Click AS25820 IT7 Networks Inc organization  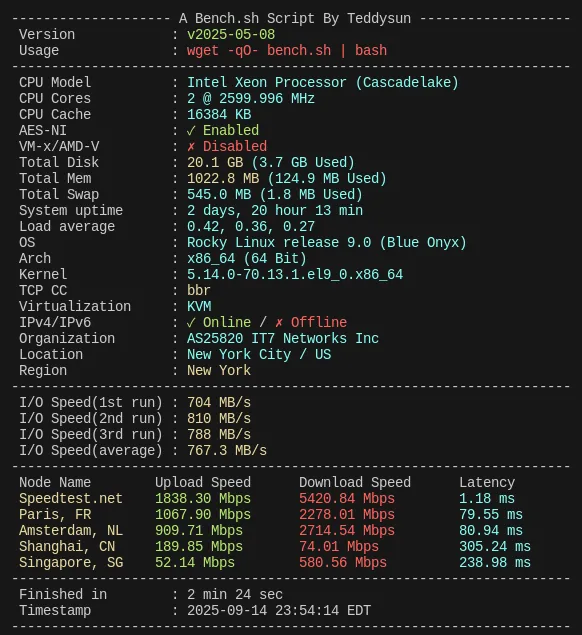click(x=283, y=339)
